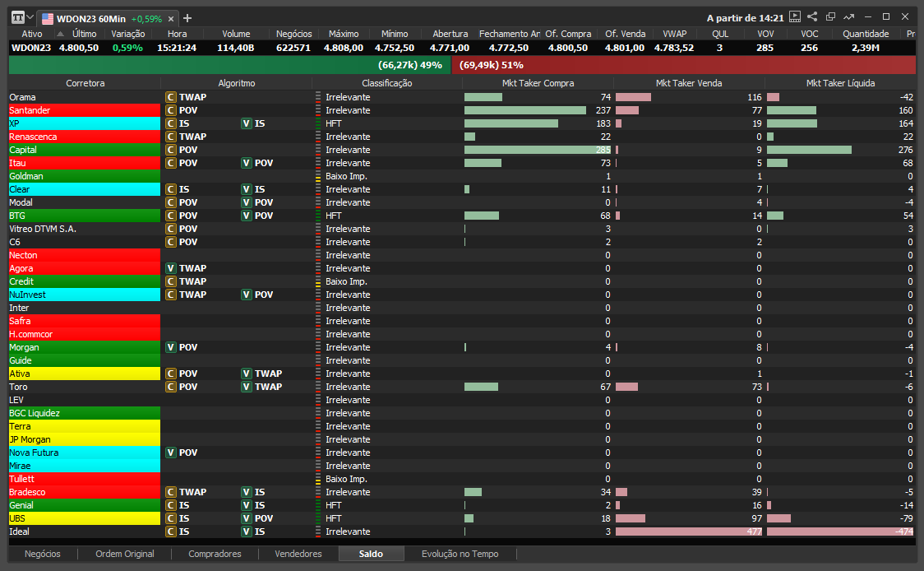The image size is (924, 571).
Task: Close the WDON23 60Min tab
Action: pos(171,19)
